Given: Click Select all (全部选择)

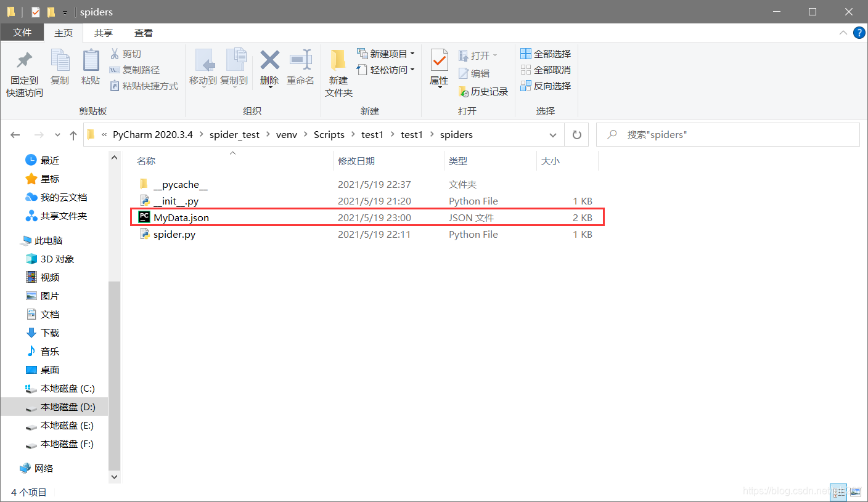Looking at the screenshot, I should 546,54.
